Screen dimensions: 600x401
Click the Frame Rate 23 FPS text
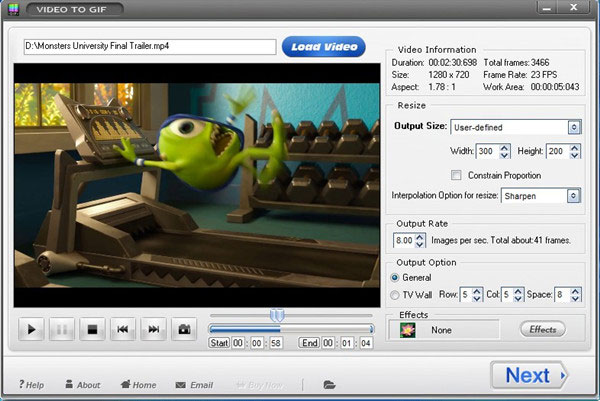coord(520,75)
